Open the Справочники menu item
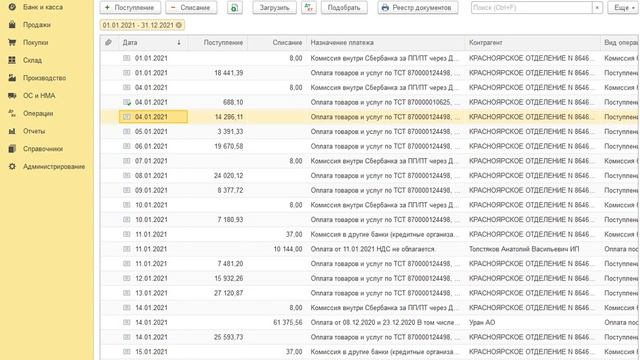 click(x=43, y=149)
